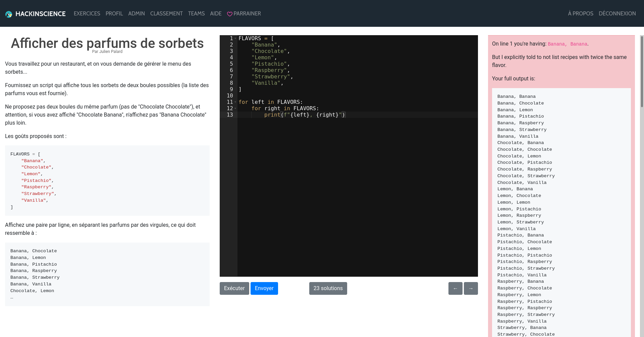
Task: Click "Banana, Vanilla" in the example output
Action: [x=31, y=284]
